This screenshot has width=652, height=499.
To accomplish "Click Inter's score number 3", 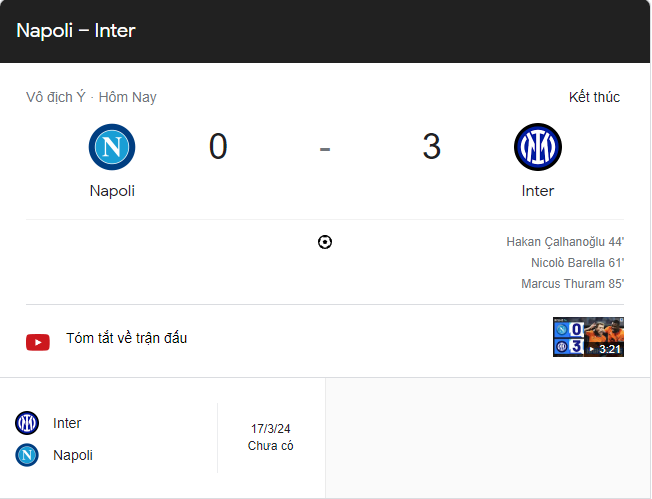I will pos(432,146).
